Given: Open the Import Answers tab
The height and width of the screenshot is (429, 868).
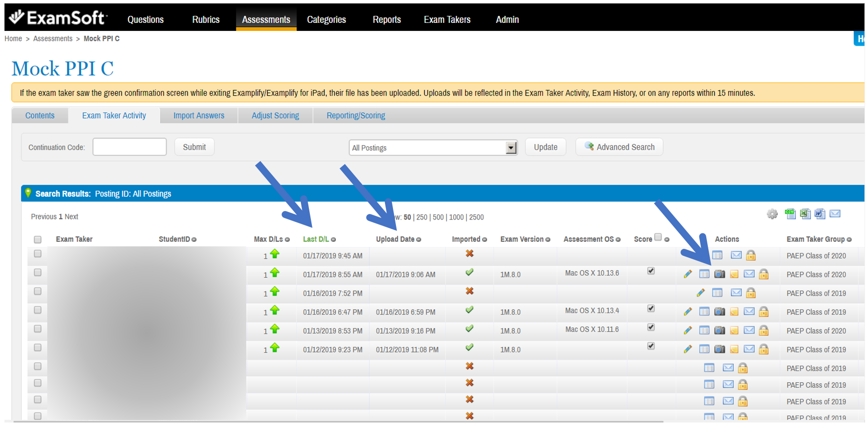Looking at the screenshot, I should 198,115.
